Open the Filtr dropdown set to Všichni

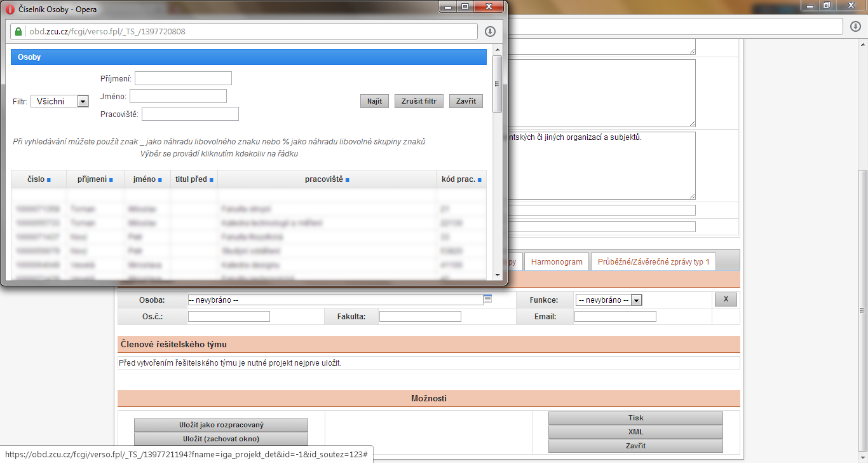60,101
